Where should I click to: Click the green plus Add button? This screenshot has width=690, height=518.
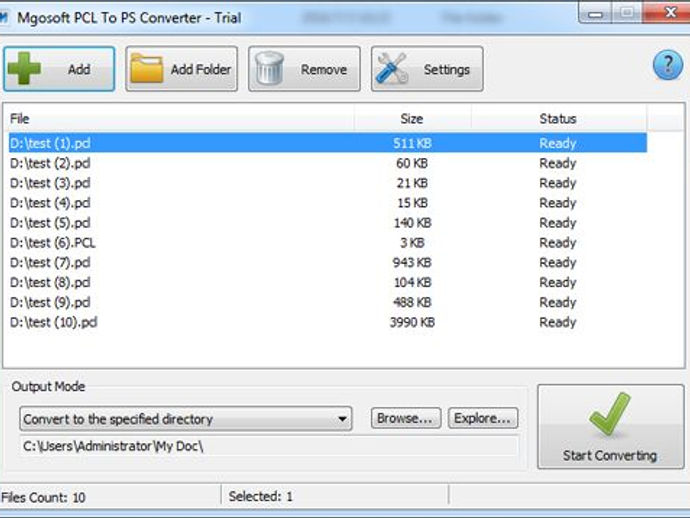[x=59, y=69]
